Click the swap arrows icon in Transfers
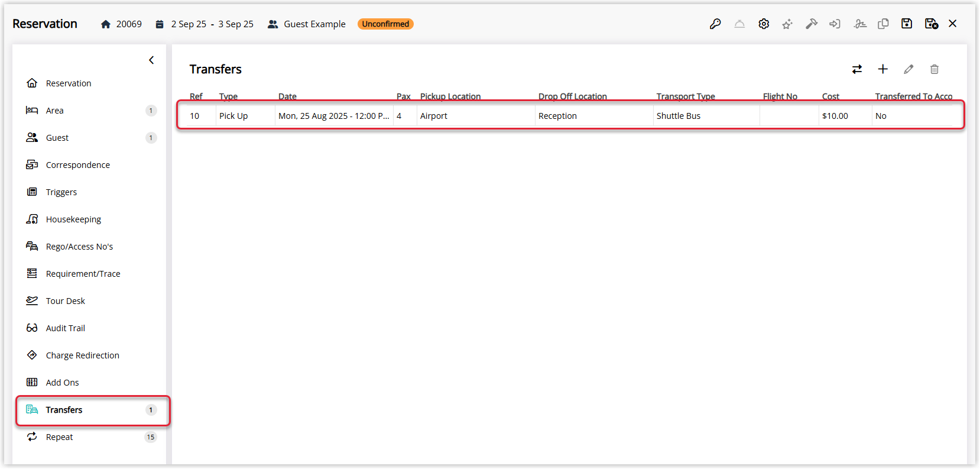Screen dimensions: 980x469 tap(857, 69)
